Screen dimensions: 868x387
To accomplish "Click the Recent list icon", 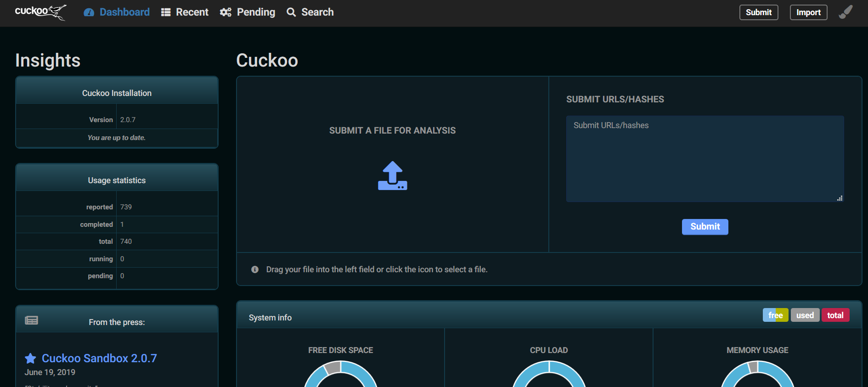I will click(x=166, y=12).
